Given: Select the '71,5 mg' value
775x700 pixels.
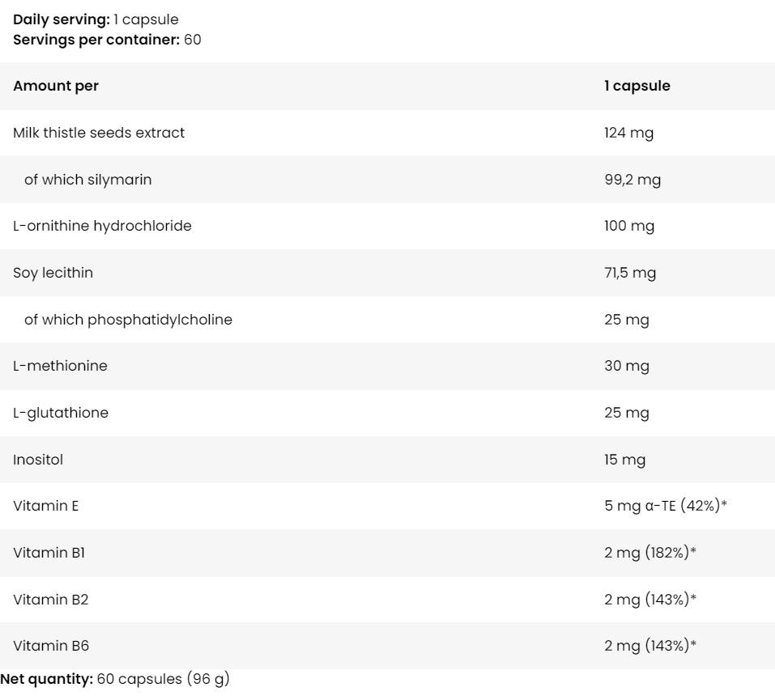Looking at the screenshot, I should pos(630,273).
